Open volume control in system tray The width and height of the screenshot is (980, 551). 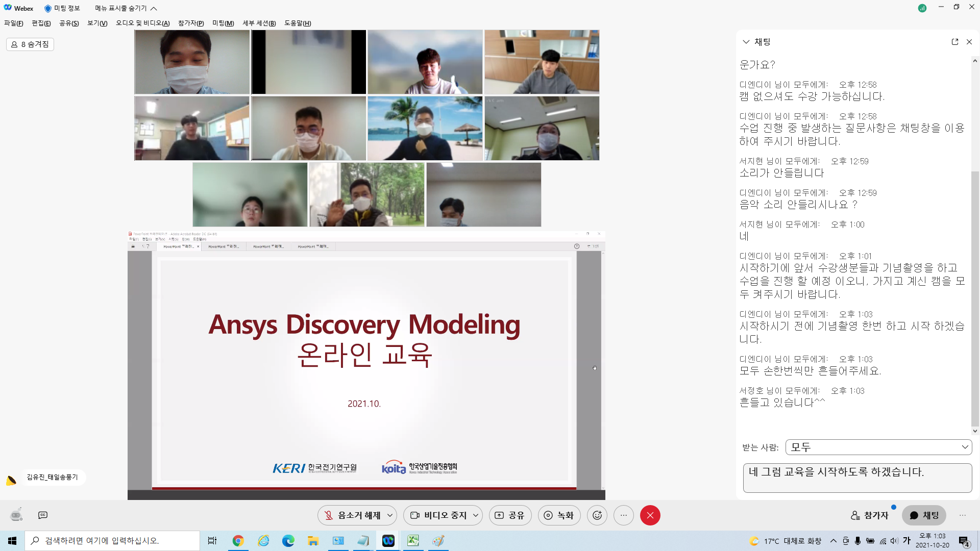[894, 541]
